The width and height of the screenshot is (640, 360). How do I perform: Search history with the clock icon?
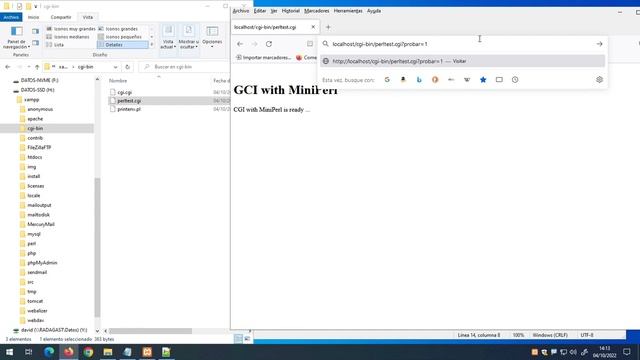(515, 80)
